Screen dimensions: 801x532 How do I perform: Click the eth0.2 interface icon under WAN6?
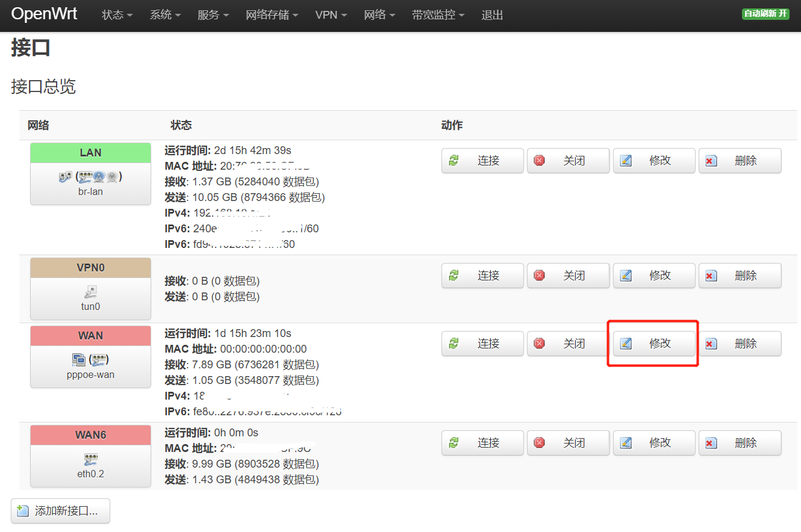pyautogui.click(x=90, y=459)
